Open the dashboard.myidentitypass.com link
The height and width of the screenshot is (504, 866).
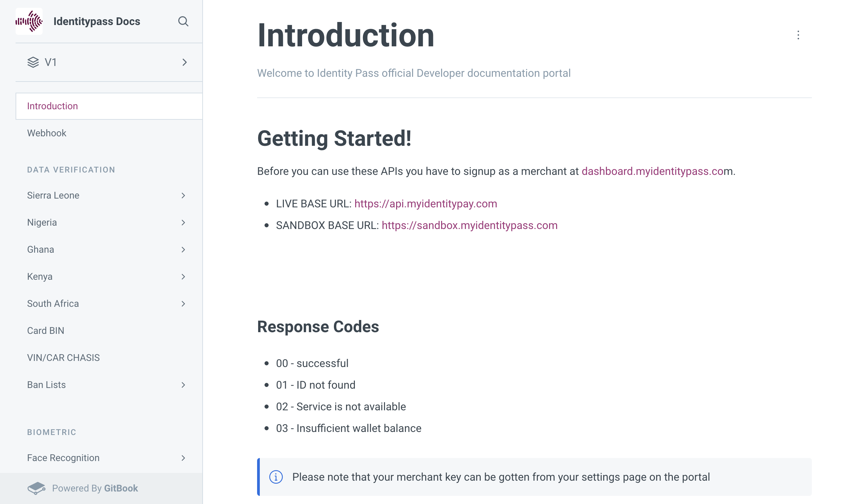[x=653, y=171]
